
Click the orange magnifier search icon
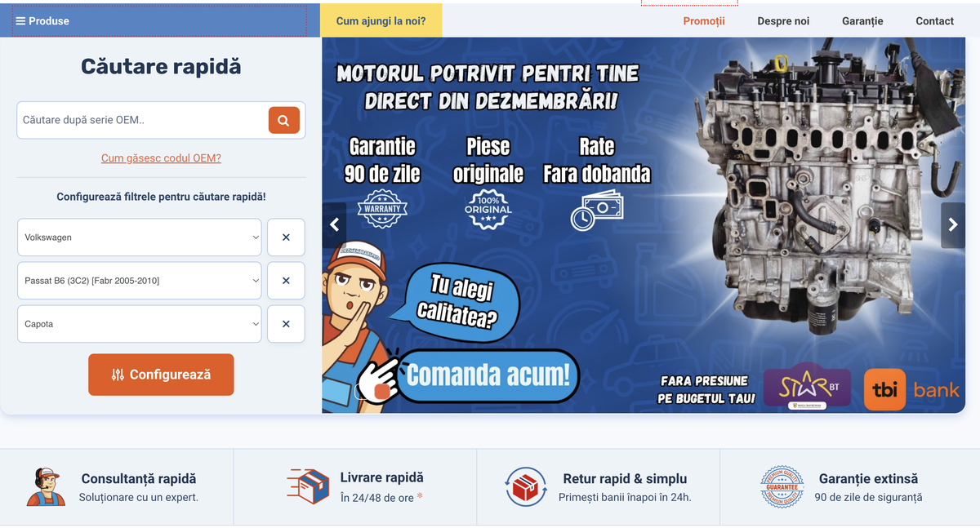pos(283,120)
